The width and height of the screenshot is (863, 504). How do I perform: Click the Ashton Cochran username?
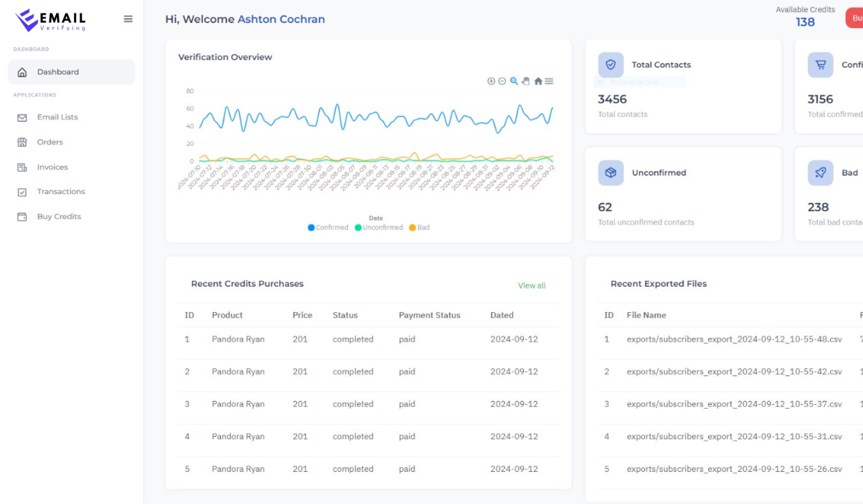tap(281, 19)
